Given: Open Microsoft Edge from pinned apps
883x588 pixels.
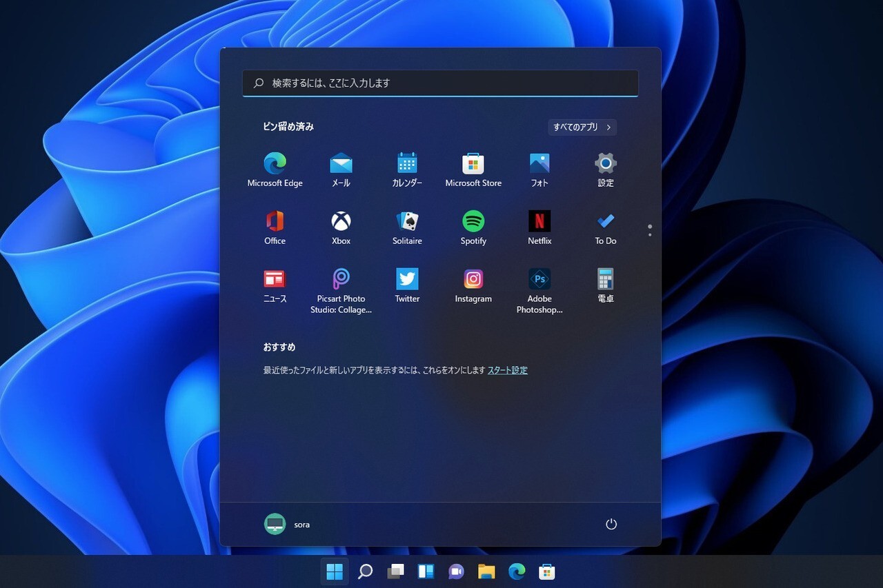Looking at the screenshot, I should point(275,170).
